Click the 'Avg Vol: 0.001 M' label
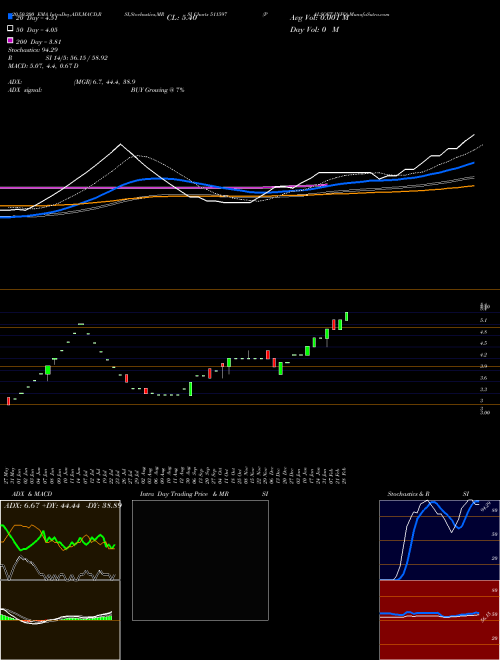The width and height of the screenshot is (500, 660). [x=319, y=18]
